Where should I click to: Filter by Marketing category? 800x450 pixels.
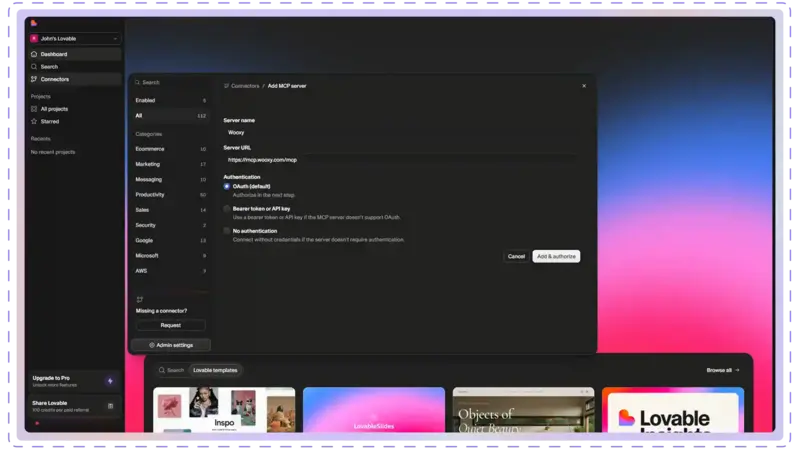(x=170, y=164)
